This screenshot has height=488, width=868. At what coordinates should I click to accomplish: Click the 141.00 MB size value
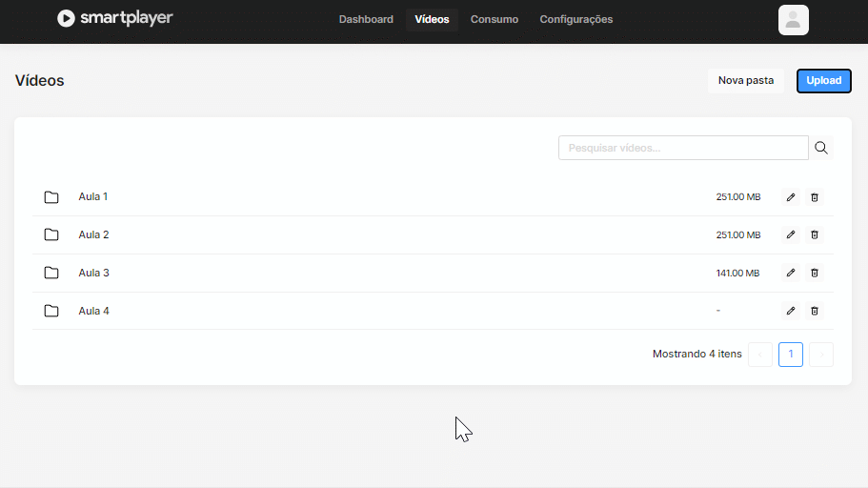point(737,274)
